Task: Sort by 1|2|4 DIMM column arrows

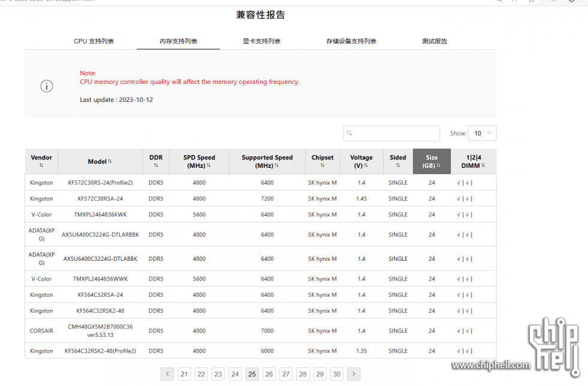Action: (x=483, y=165)
